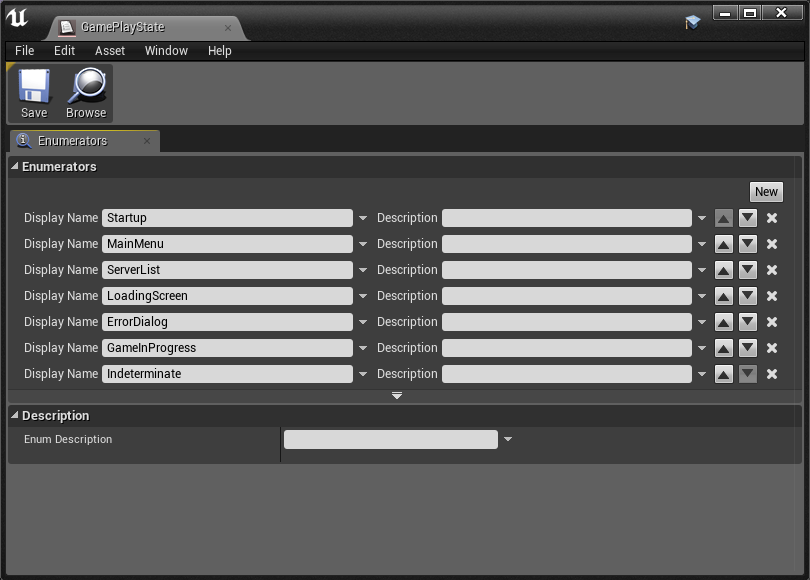Screen dimensions: 810x580
Task: Move the Startup enumerator down
Action: pos(747,218)
